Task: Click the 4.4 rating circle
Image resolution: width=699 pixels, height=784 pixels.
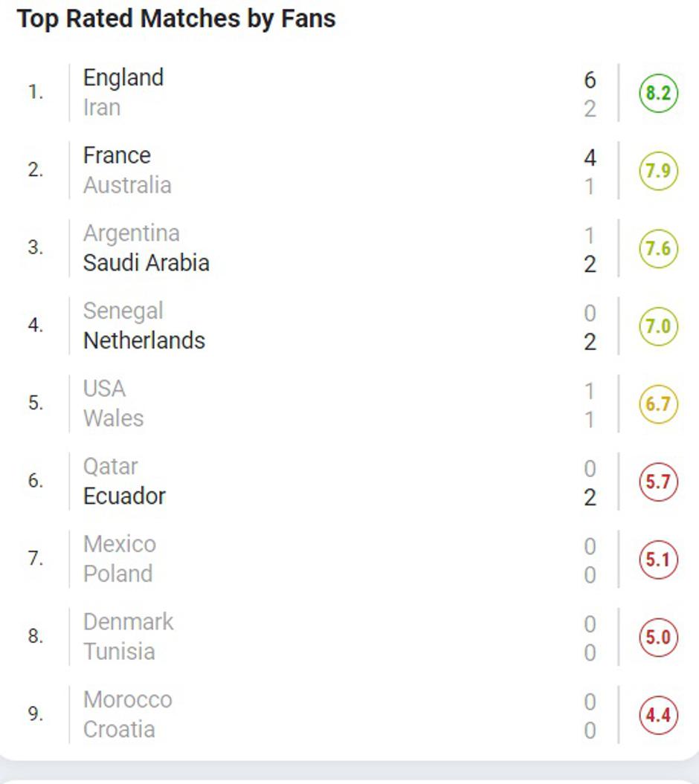Action: click(x=658, y=716)
